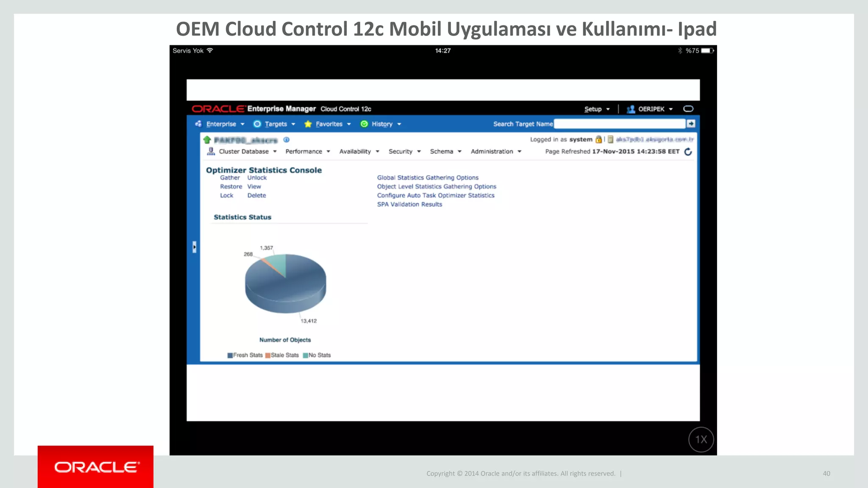The image size is (868, 488).
Task: Open the Targets menu
Action: tap(280, 124)
